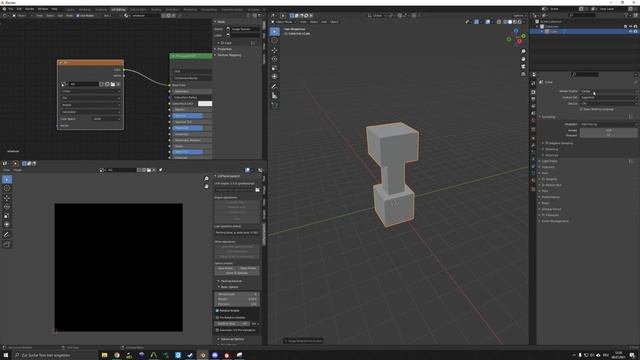Open Linear interpolation dropdown in Image Texture node

(91, 91)
